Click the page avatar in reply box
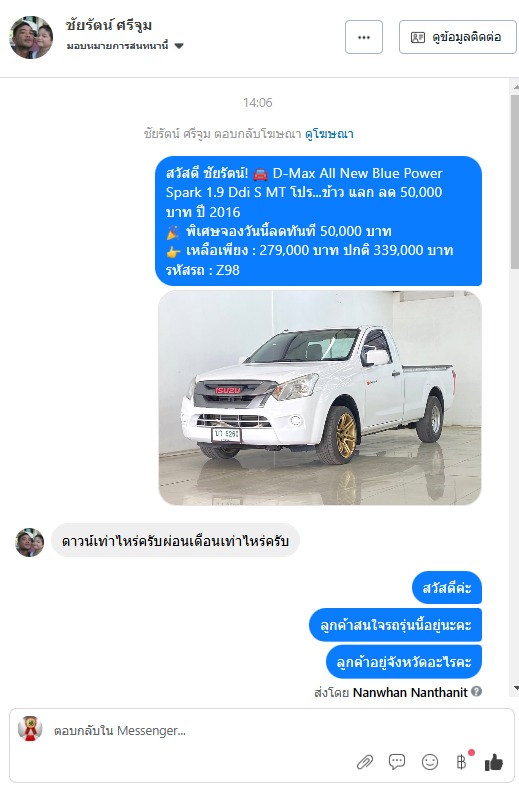Viewport: 519px width, 788px height. (30, 728)
